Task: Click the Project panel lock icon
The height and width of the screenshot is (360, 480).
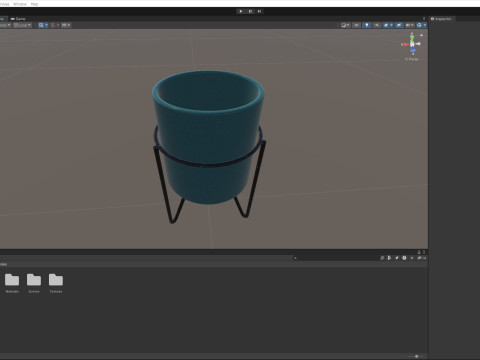Action: point(419,252)
